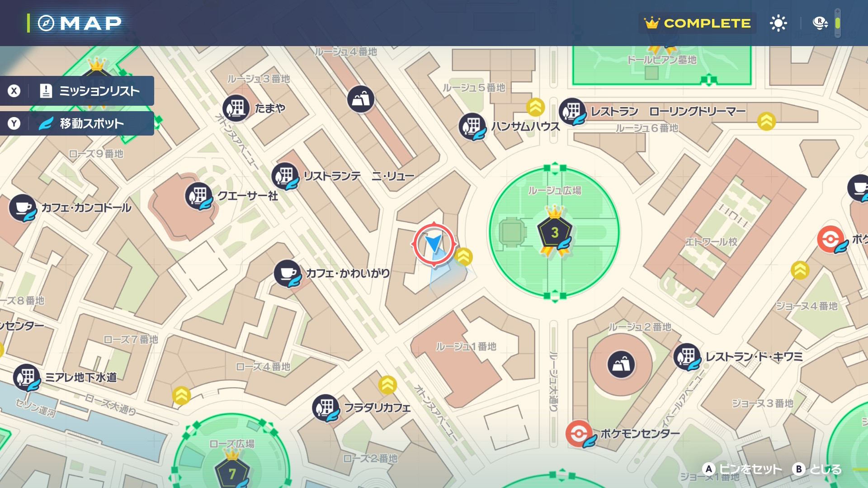This screenshot has width=868, height=488.
Task: Toggle the R-stick zoom indicator
Action: pyautogui.click(x=820, y=23)
